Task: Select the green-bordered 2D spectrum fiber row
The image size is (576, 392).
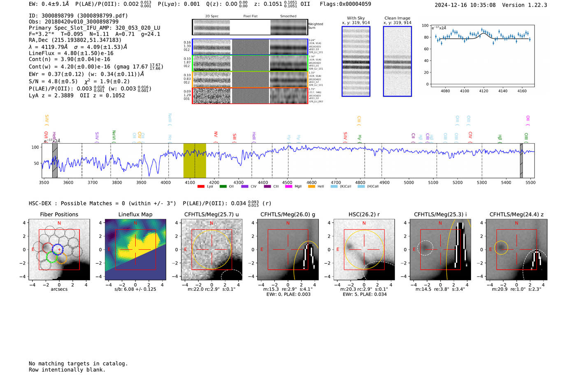Action: click(x=250, y=63)
